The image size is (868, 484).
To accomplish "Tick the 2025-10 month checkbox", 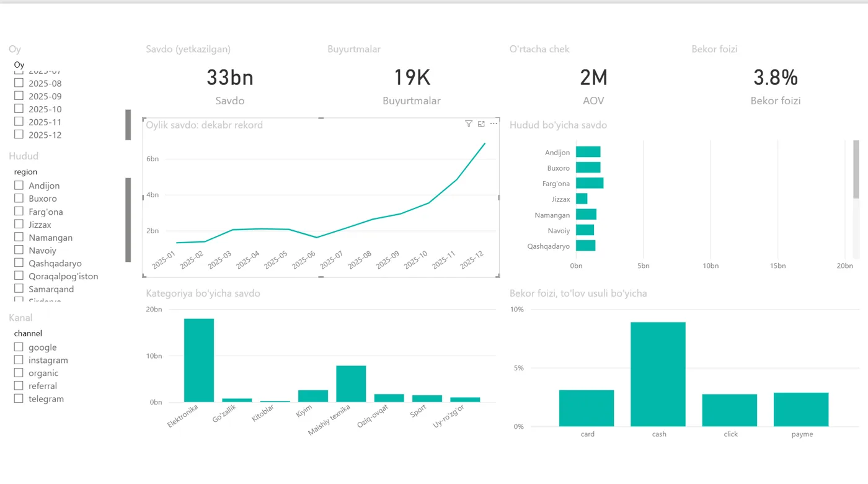I will coord(19,109).
